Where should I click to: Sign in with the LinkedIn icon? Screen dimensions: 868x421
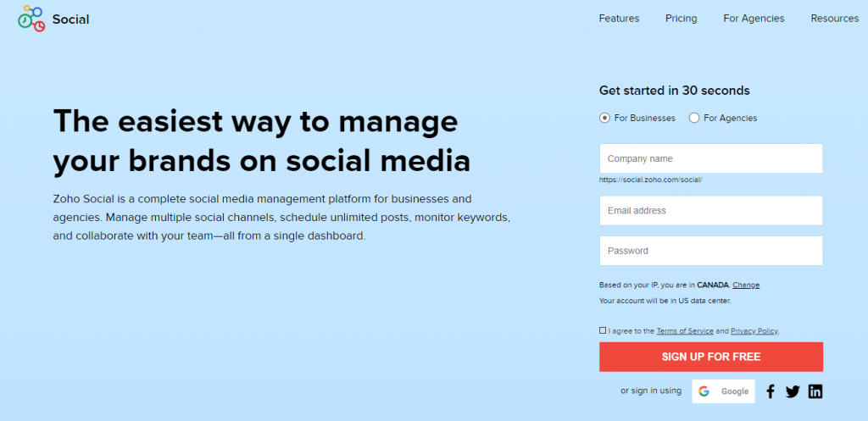[x=815, y=391]
